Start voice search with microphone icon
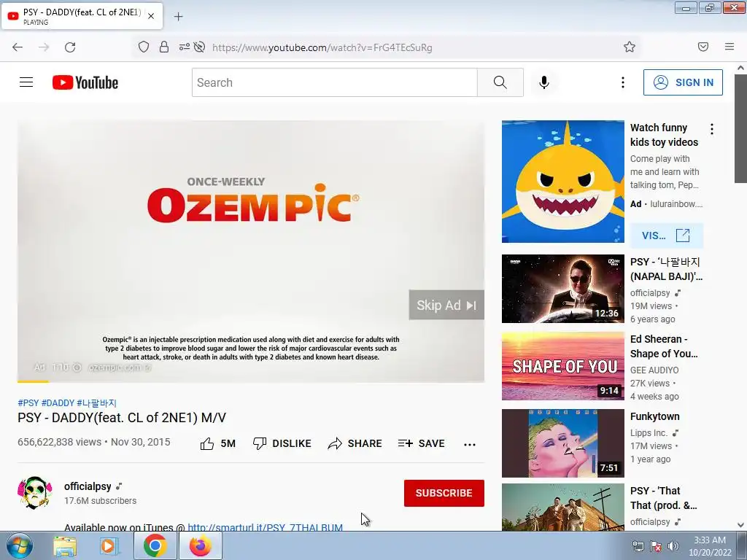 coord(544,82)
